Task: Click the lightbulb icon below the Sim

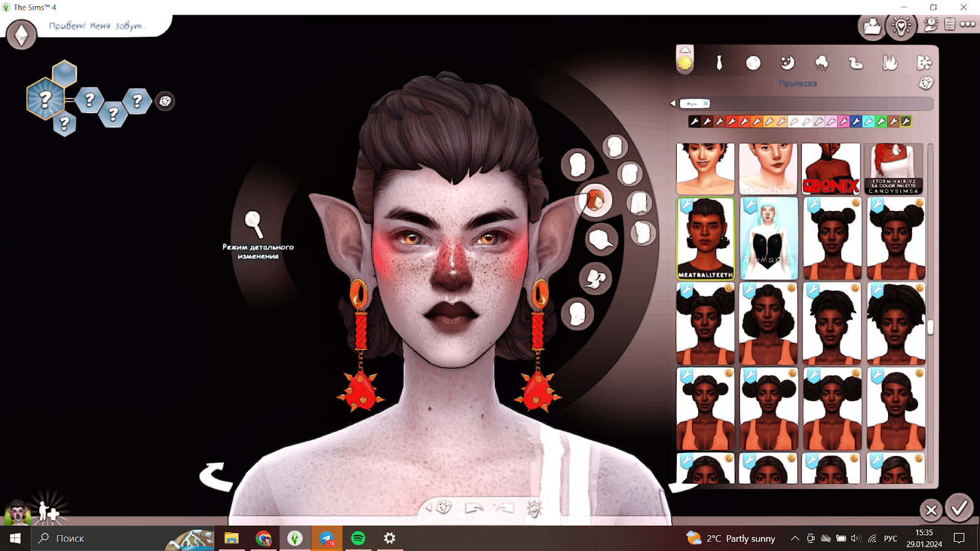Action: pyautogui.click(x=535, y=508)
